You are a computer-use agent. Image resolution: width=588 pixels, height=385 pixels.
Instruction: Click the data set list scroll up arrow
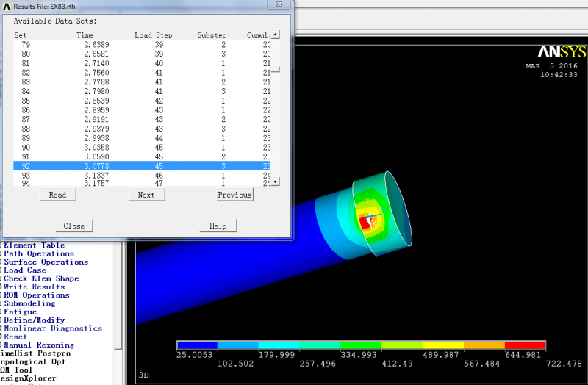(275, 35)
